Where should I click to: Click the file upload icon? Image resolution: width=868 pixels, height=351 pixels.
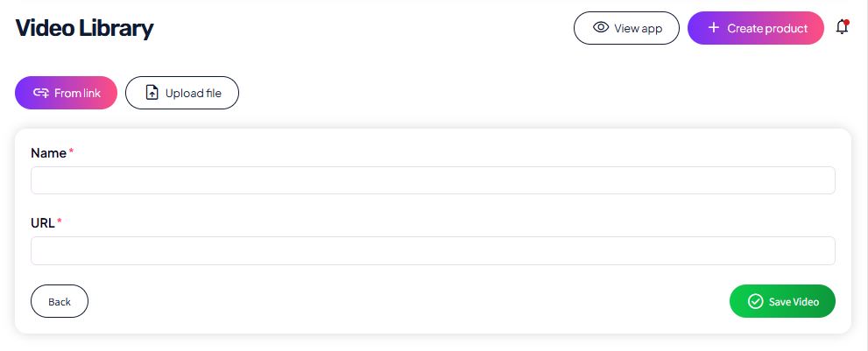pyautogui.click(x=152, y=93)
